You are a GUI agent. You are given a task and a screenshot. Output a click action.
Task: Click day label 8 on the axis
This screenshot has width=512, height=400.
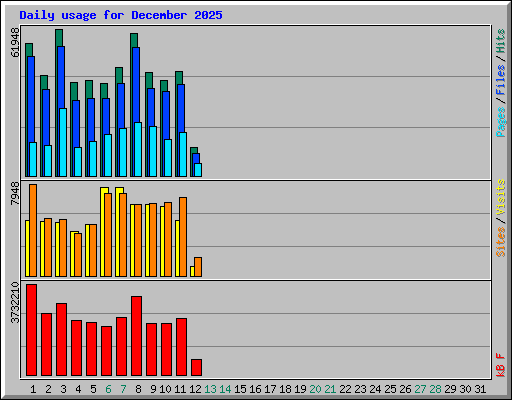138,389
